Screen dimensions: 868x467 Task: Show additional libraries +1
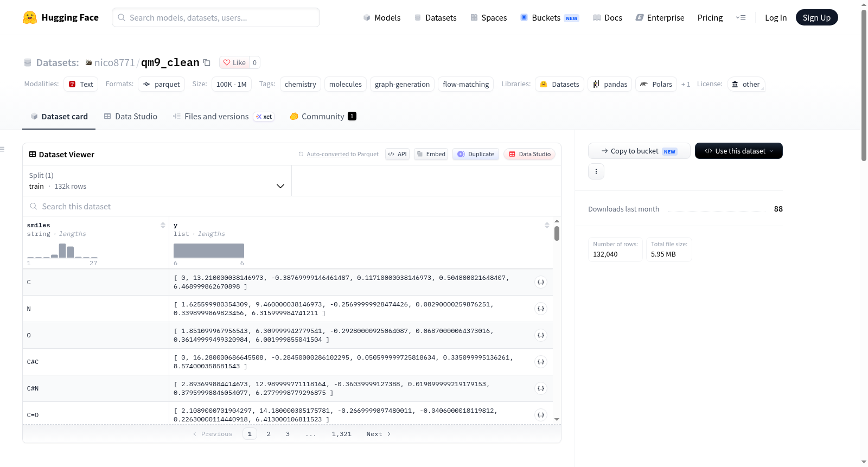[x=686, y=84]
